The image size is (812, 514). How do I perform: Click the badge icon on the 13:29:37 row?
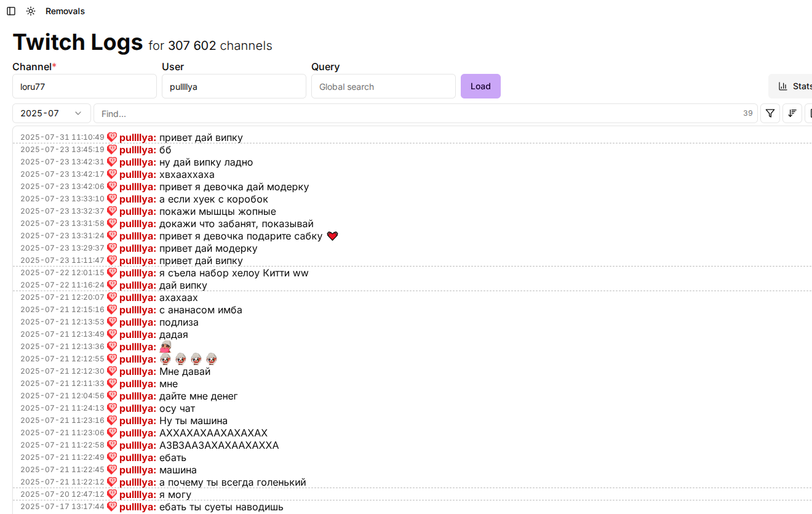pos(112,248)
